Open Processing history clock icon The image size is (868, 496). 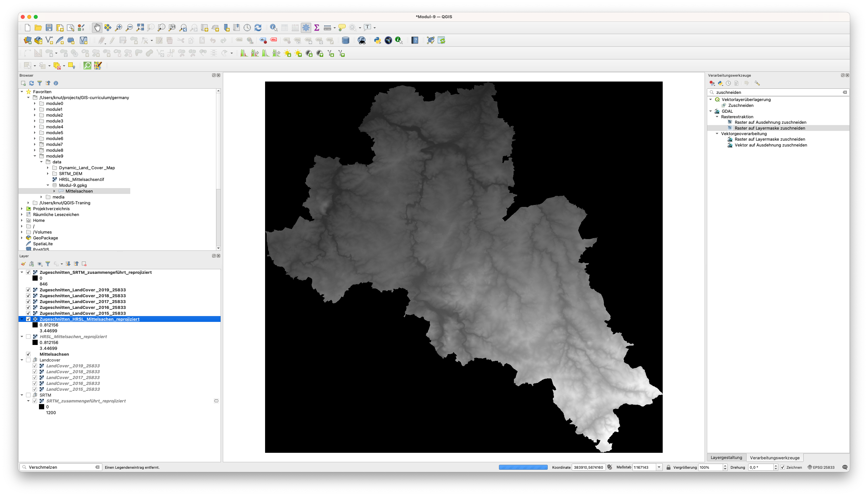728,83
